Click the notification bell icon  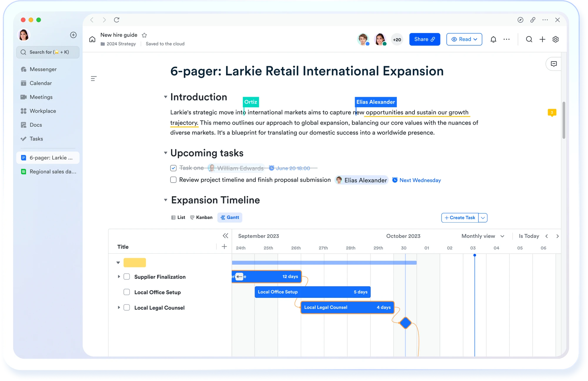(493, 39)
